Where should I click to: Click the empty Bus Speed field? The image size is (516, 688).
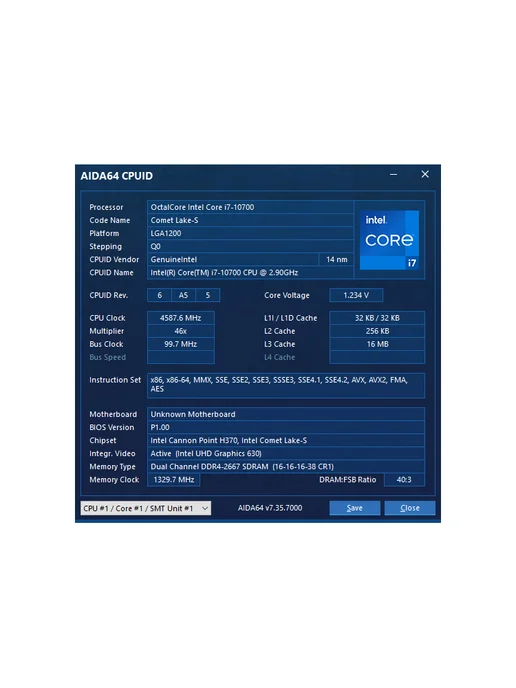point(181,357)
